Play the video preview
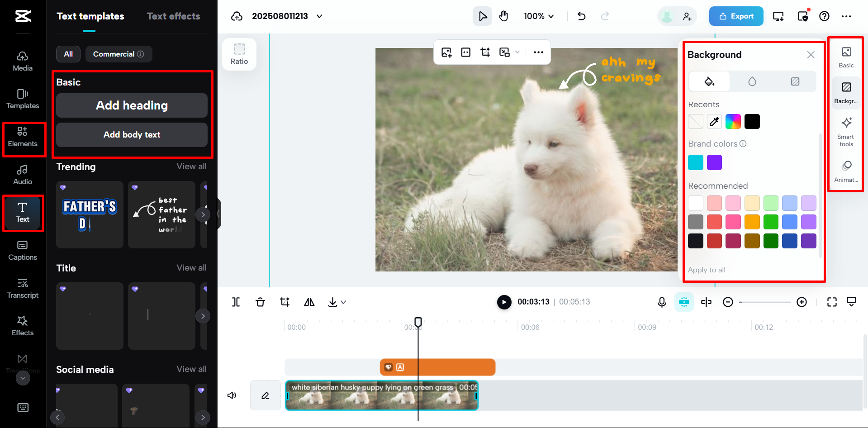 pos(504,302)
